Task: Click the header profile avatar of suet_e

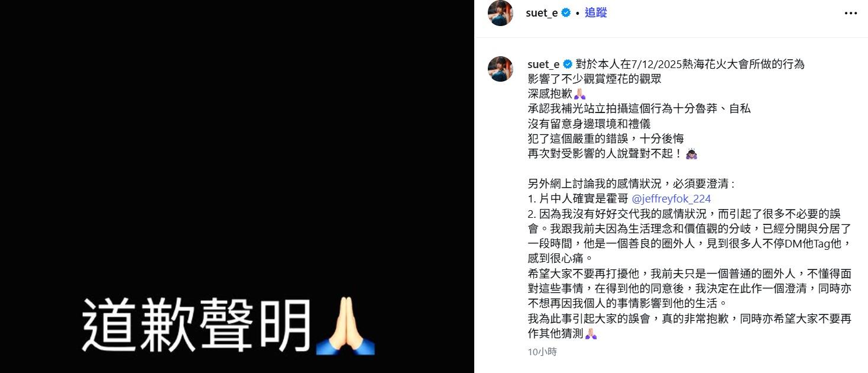Action: tap(500, 13)
